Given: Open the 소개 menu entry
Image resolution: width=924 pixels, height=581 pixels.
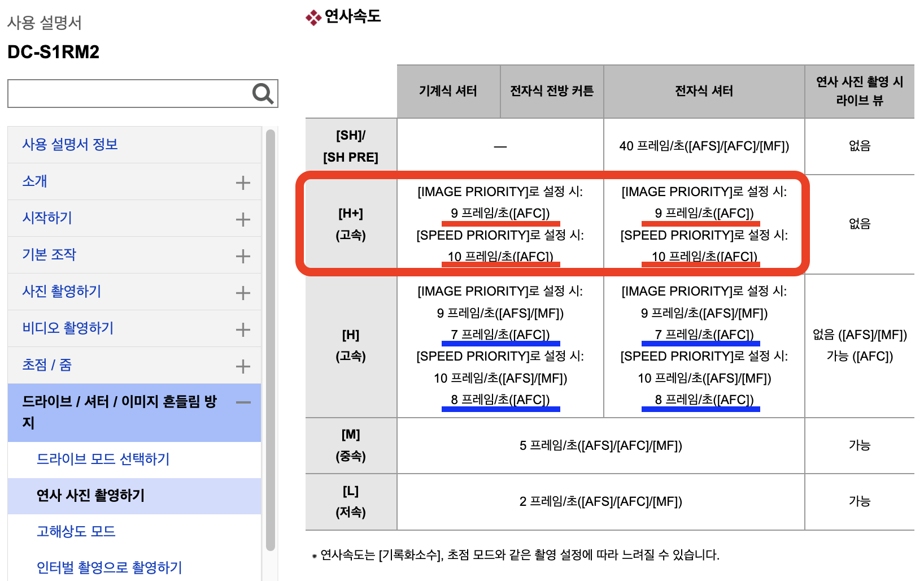Looking at the screenshot, I should click(x=34, y=181).
